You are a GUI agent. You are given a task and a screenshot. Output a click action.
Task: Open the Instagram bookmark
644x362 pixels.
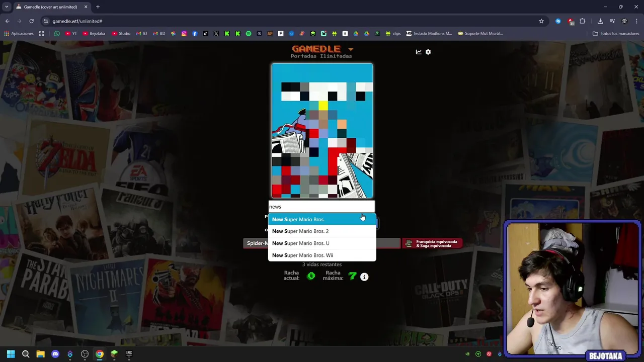pyautogui.click(x=184, y=34)
